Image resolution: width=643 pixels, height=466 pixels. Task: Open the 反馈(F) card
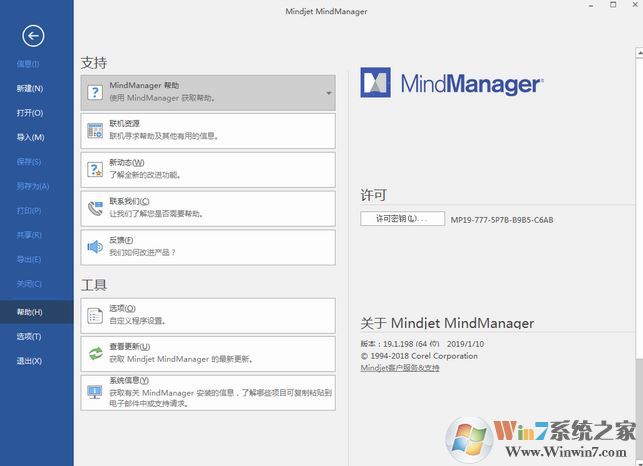coord(208,247)
